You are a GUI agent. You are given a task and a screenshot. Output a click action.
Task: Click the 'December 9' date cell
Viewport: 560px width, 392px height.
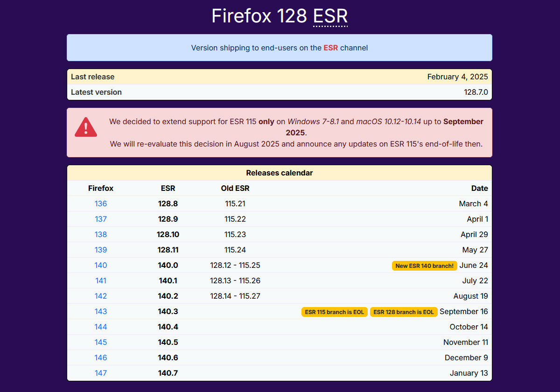pyautogui.click(x=466, y=357)
